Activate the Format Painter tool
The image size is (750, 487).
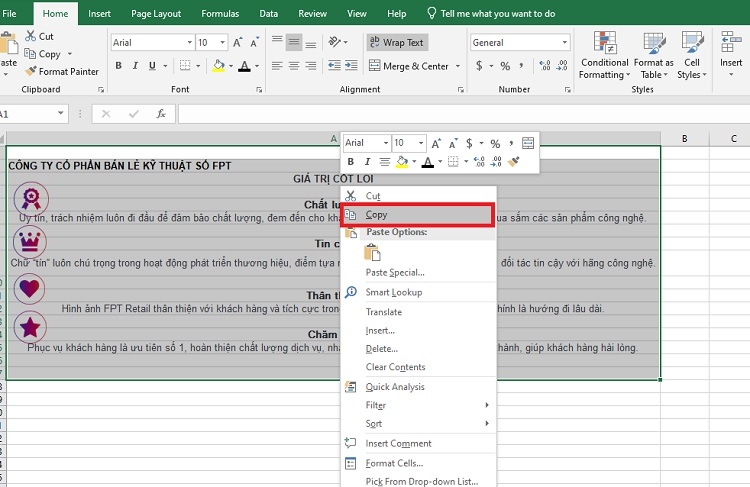tap(62, 72)
